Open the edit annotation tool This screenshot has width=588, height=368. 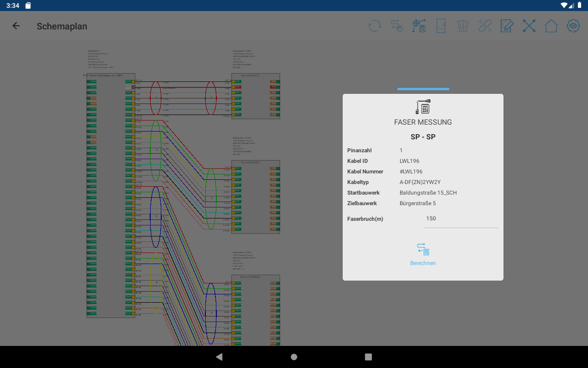point(507,26)
